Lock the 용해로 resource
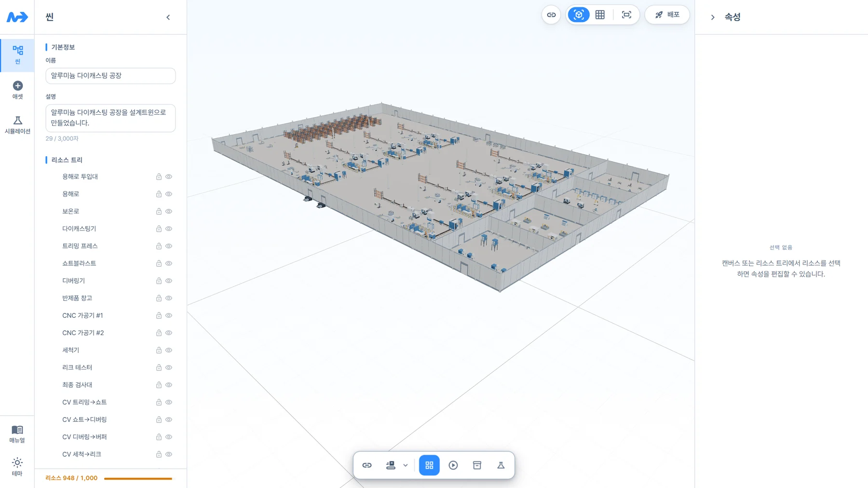 [x=159, y=194]
